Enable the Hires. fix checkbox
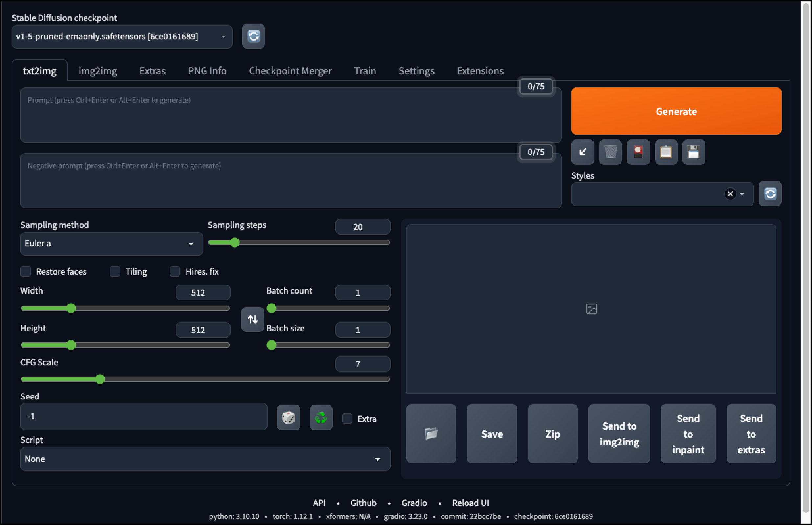 175,271
